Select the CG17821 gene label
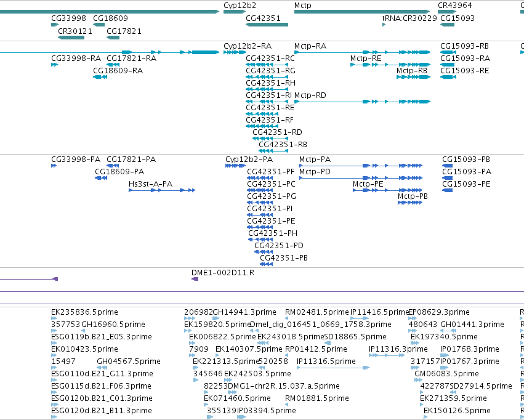Viewport: 524px width, 420px height. (124, 31)
